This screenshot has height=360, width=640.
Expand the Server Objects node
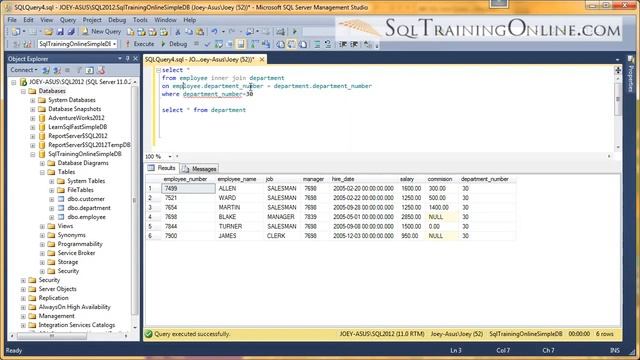pyautogui.click(x=23, y=289)
